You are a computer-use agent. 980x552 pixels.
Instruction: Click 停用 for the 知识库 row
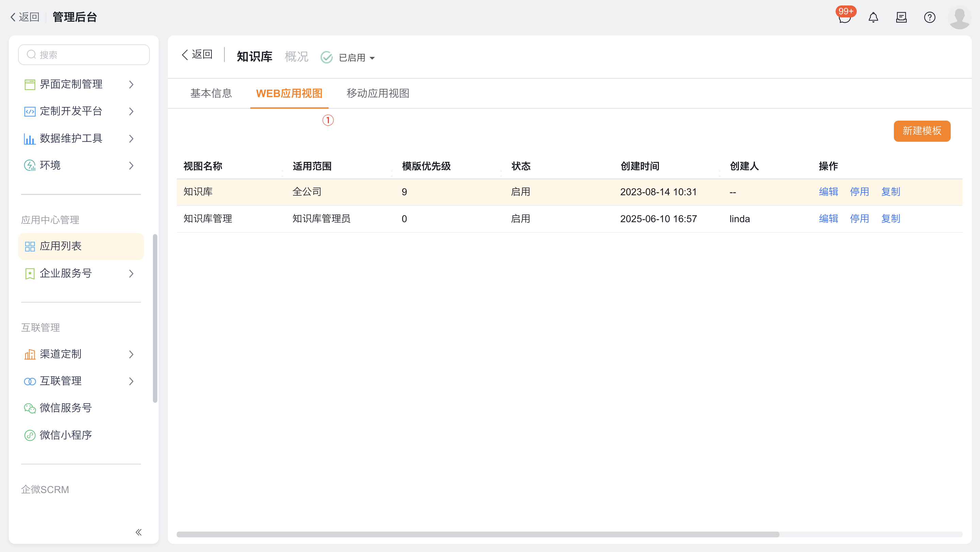tap(859, 192)
